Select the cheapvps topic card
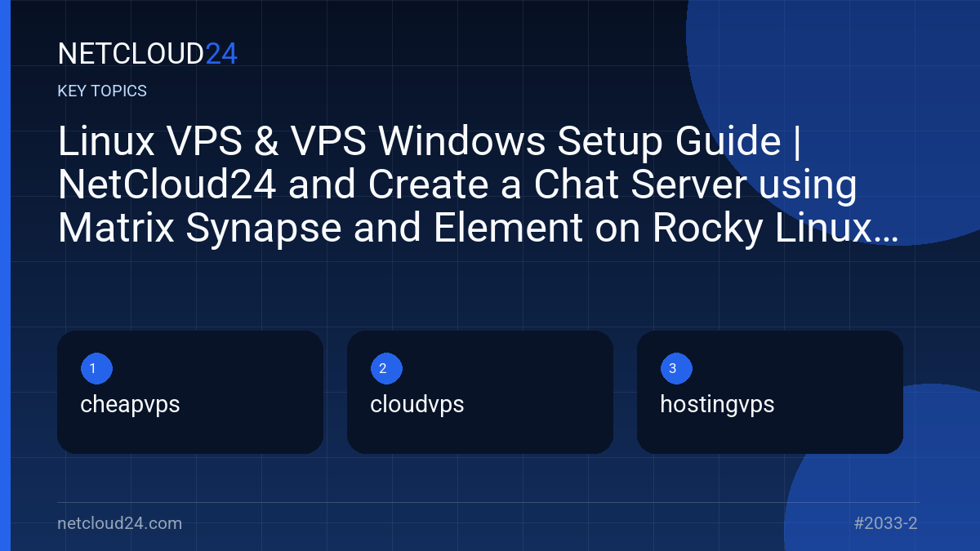 (x=190, y=392)
